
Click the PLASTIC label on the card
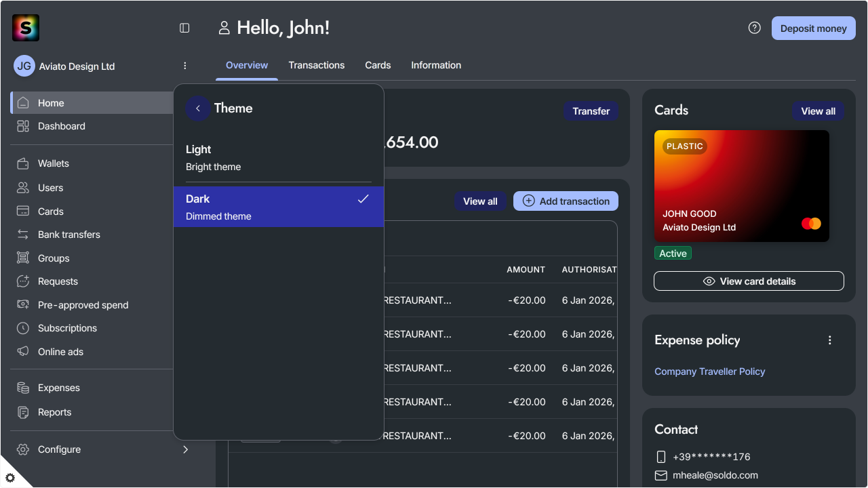coord(685,146)
